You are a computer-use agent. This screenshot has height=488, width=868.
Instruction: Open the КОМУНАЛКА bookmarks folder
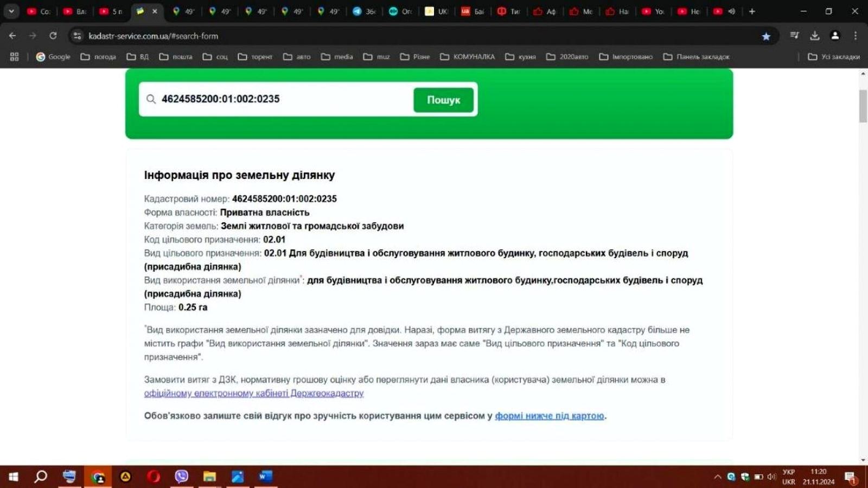[467, 56]
